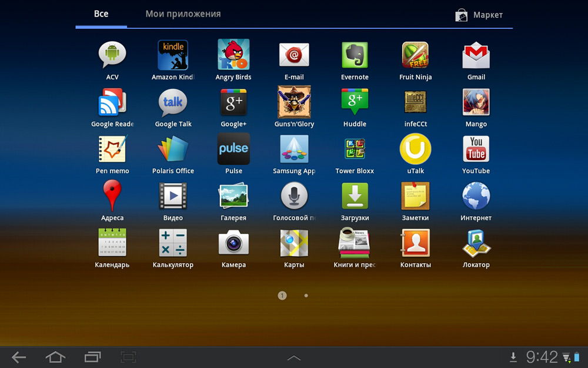This screenshot has height=368, width=588.
Task: Launch Локатор (Latitude) app
Action: point(476,243)
